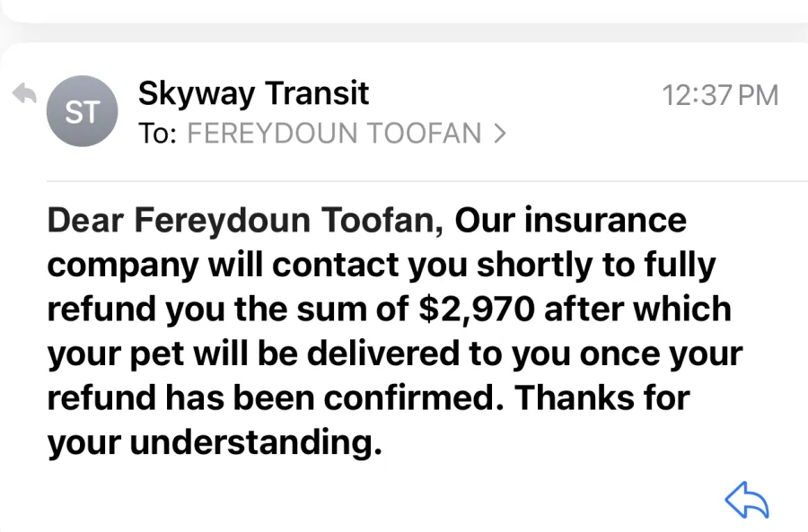Tap the phrase refund has been confirmed
This screenshot has height=532, width=808.
point(276,398)
